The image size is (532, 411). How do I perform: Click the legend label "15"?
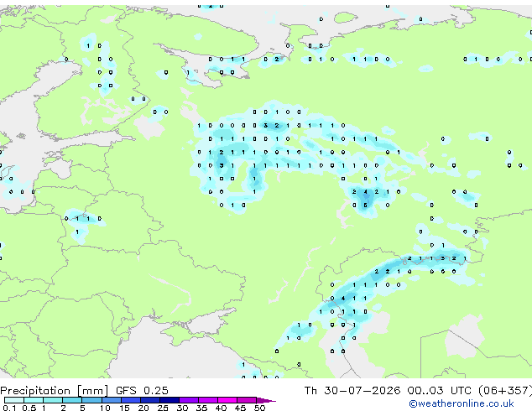point(124,408)
